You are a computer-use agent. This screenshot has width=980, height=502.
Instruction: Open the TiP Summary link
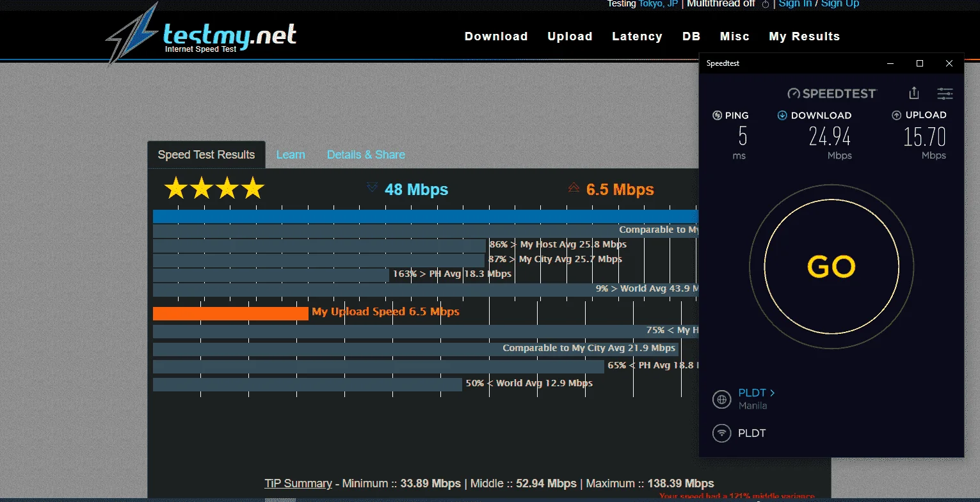298,483
